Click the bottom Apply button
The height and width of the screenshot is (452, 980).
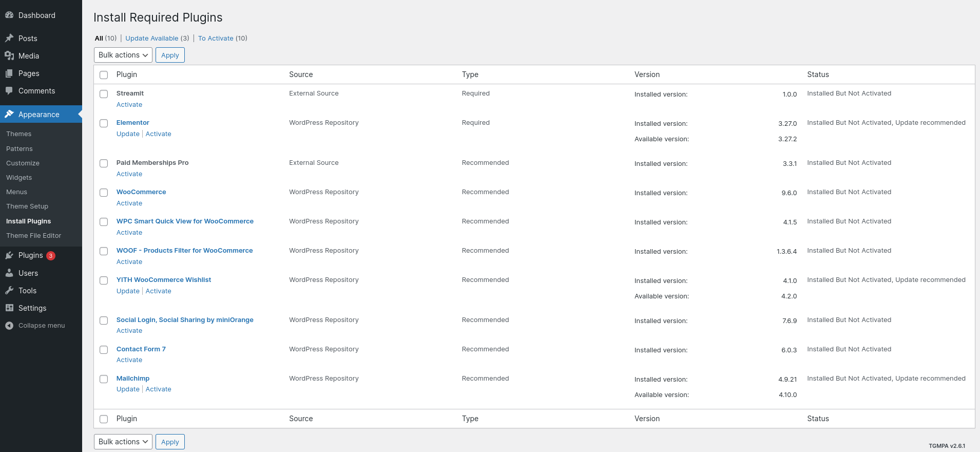point(170,442)
